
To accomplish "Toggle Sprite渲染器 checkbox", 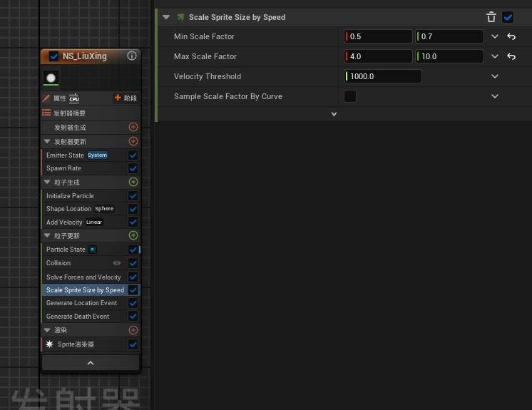I will pos(133,344).
